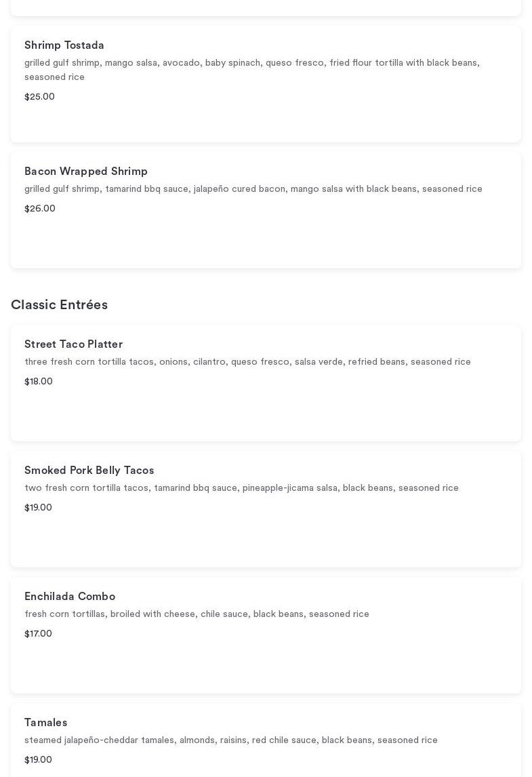The width and height of the screenshot is (532, 777).
Task: Click the partially visible card above Shrimp Tostada
Action: click(x=266, y=7)
